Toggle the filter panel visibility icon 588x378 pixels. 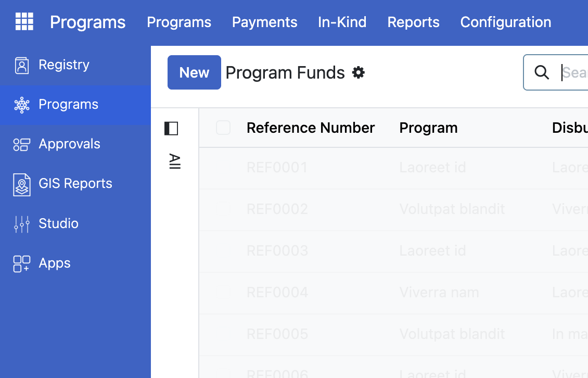[171, 128]
